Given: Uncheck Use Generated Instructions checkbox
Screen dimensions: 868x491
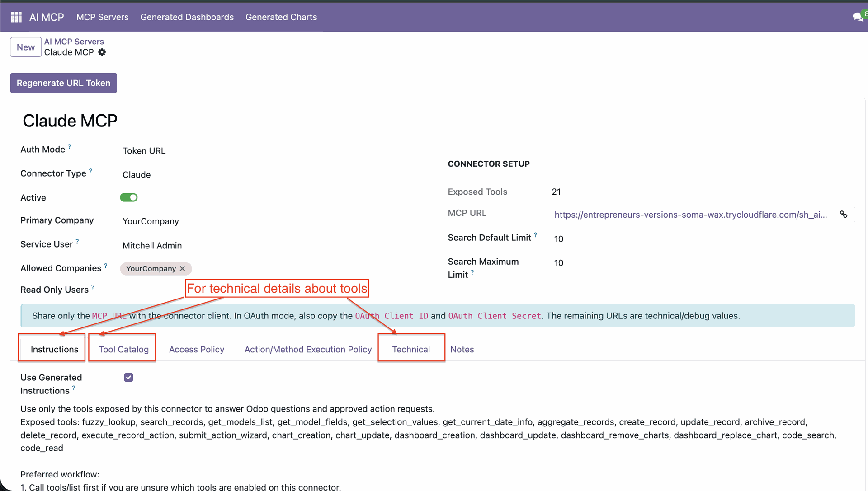Looking at the screenshot, I should (x=129, y=378).
